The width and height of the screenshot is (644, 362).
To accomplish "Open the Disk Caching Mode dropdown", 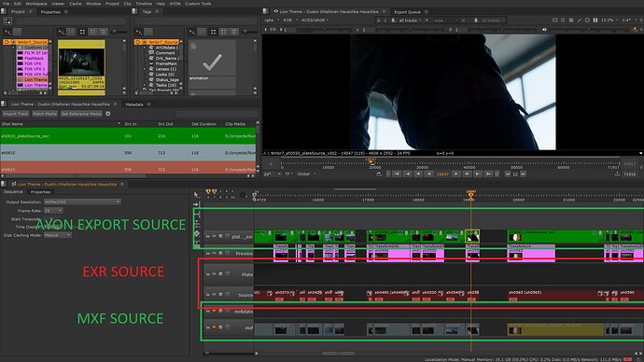I will pos(58,235).
